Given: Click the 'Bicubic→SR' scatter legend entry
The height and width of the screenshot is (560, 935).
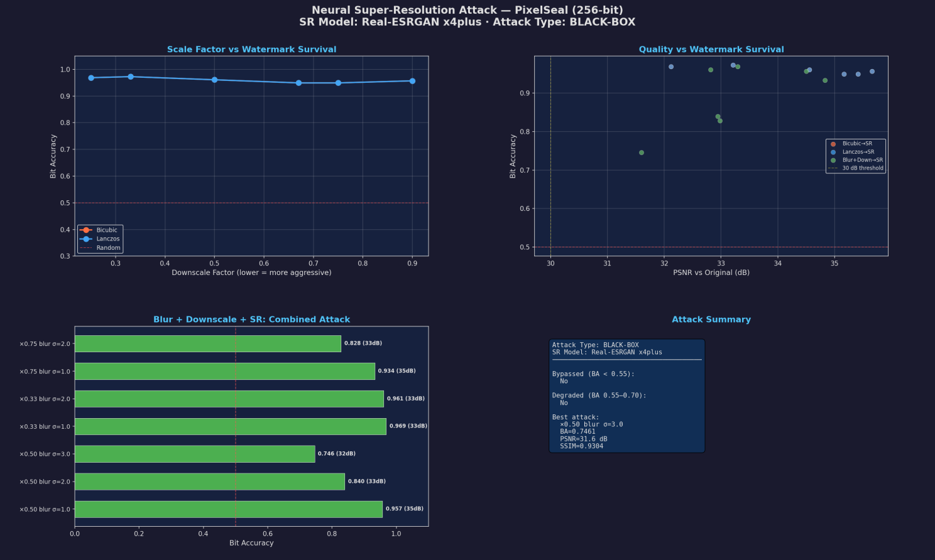Looking at the screenshot, I should [851, 144].
